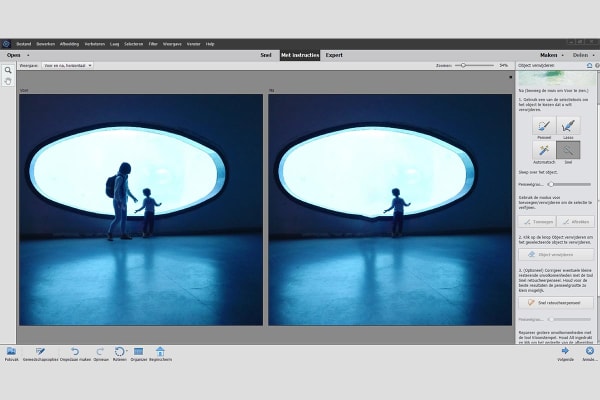Activate the Zoom magnifier tool
The image size is (600, 400).
[8, 70]
